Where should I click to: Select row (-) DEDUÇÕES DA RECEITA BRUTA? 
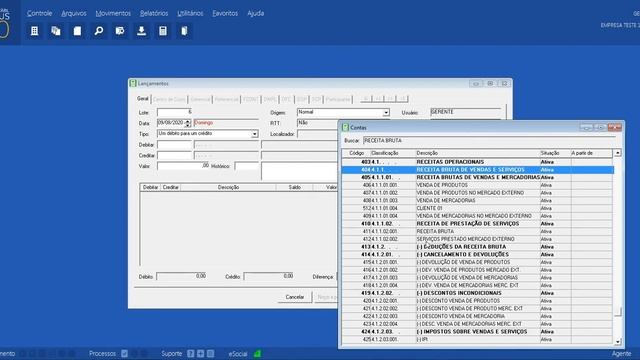pyautogui.click(x=478, y=247)
